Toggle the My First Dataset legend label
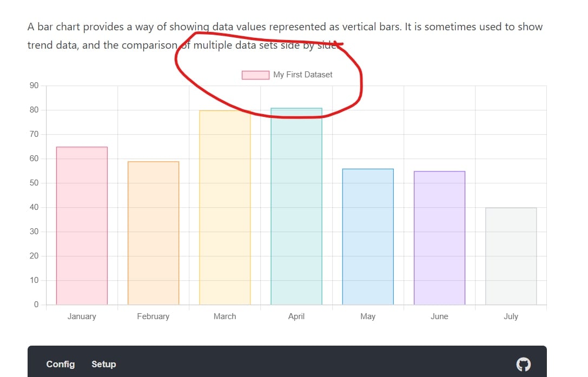588x377 pixels. point(303,75)
